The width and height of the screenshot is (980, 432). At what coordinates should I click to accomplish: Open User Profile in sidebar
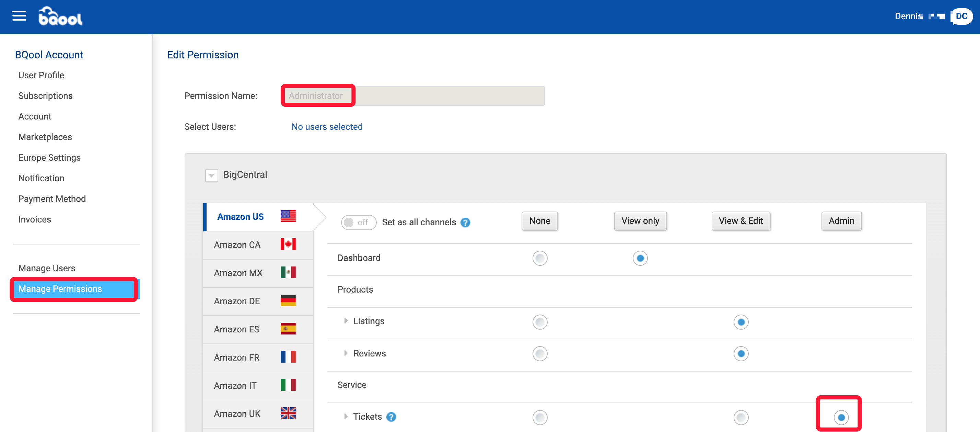click(41, 75)
